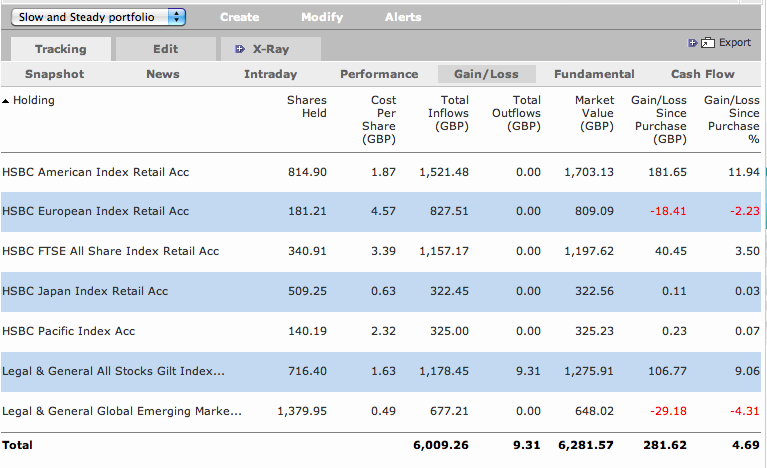Image resolution: width=767 pixels, height=468 pixels.
Task: Sort by Cost Per Share column header
Action: [x=379, y=120]
